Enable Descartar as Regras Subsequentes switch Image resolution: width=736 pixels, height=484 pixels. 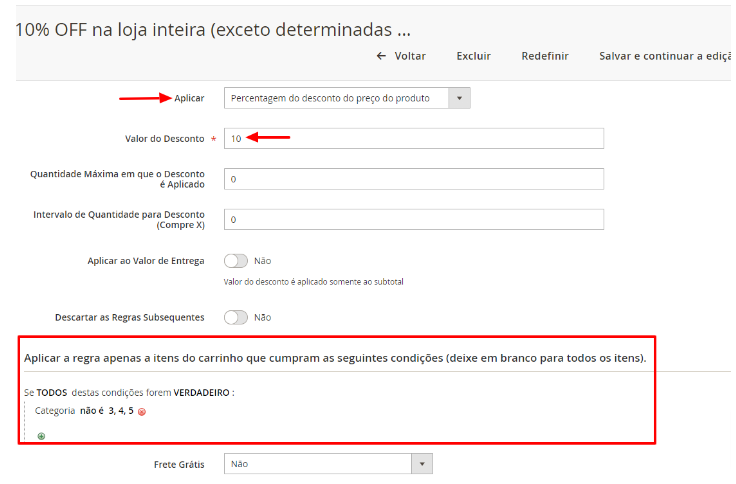[236, 317]
